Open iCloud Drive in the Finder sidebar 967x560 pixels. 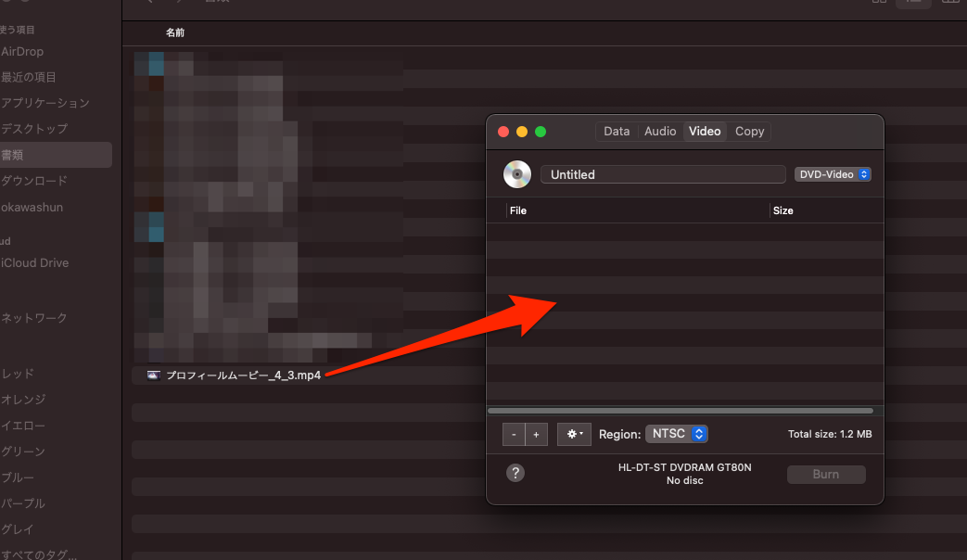(x=34, y=262)
